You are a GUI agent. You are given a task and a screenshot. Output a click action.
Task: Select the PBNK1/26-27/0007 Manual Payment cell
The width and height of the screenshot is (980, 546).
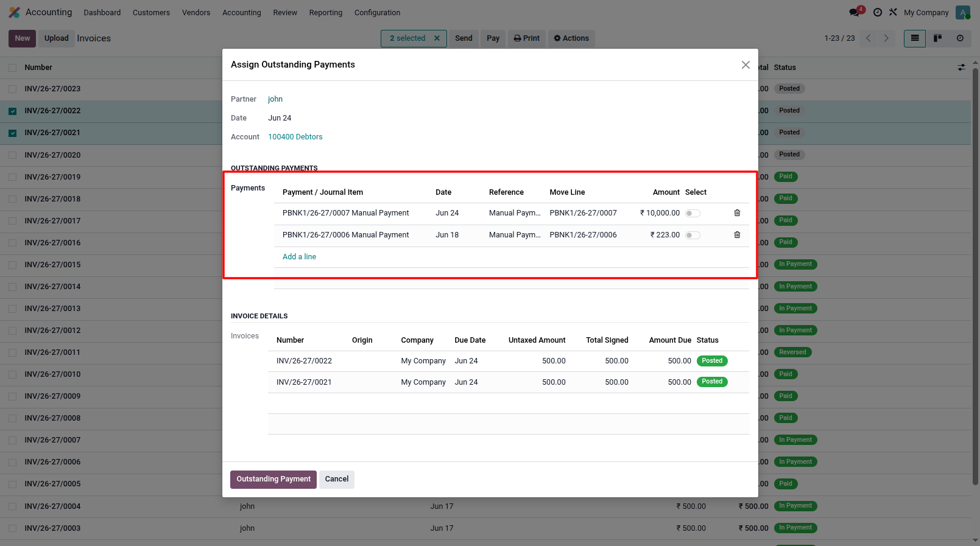346,213
